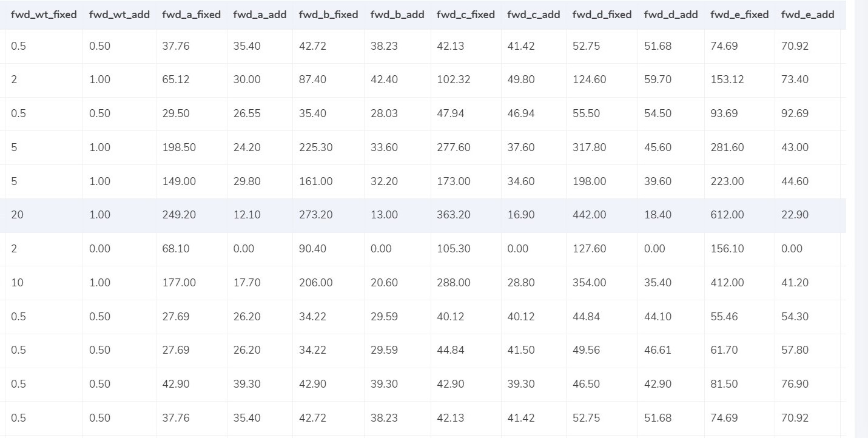Click the fwd_wt_fixed column header
Viewport: 868px width, 438px height.
(44, 15)
